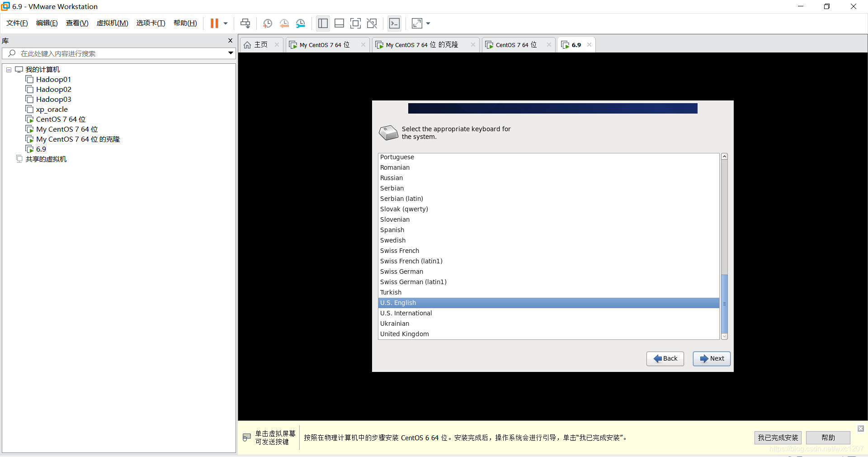Select Portuguese keyboard layout
The image size is (868, 457).
(548, 157)
